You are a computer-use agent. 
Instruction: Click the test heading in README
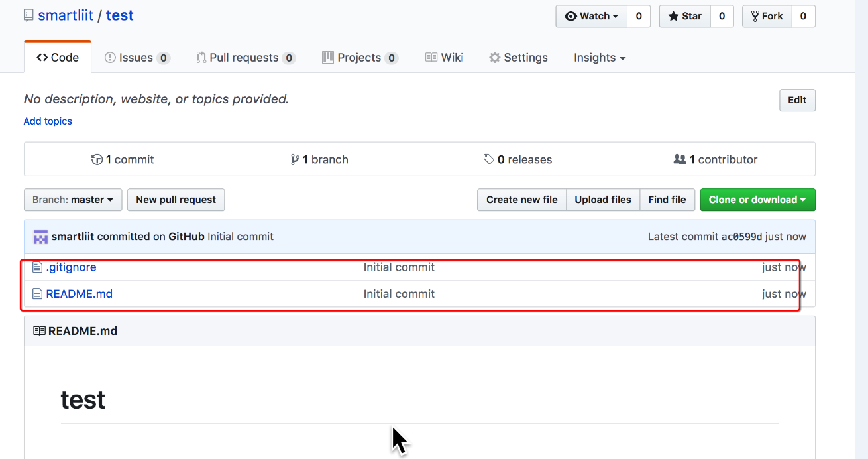83,400
